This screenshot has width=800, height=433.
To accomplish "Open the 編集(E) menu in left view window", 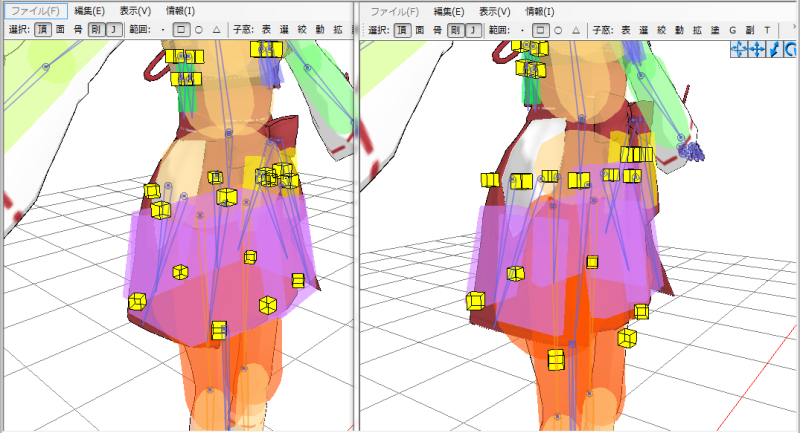I will point(89,11).
